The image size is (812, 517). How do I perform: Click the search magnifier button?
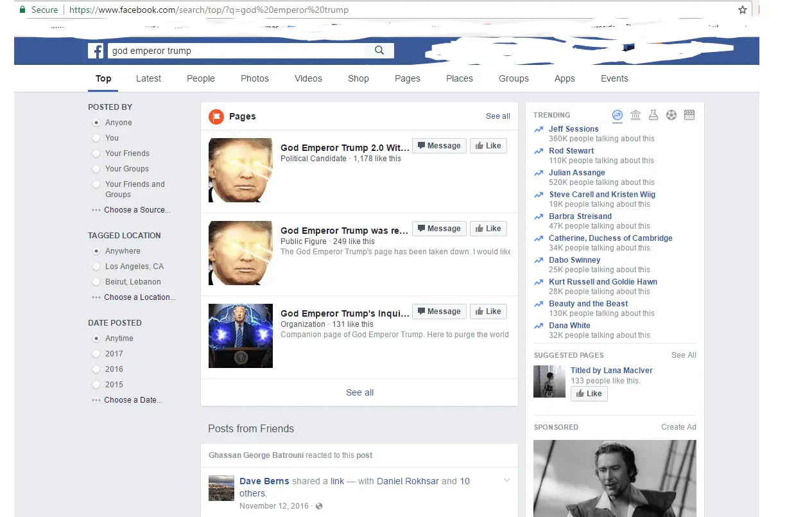(x=379, y=51)
